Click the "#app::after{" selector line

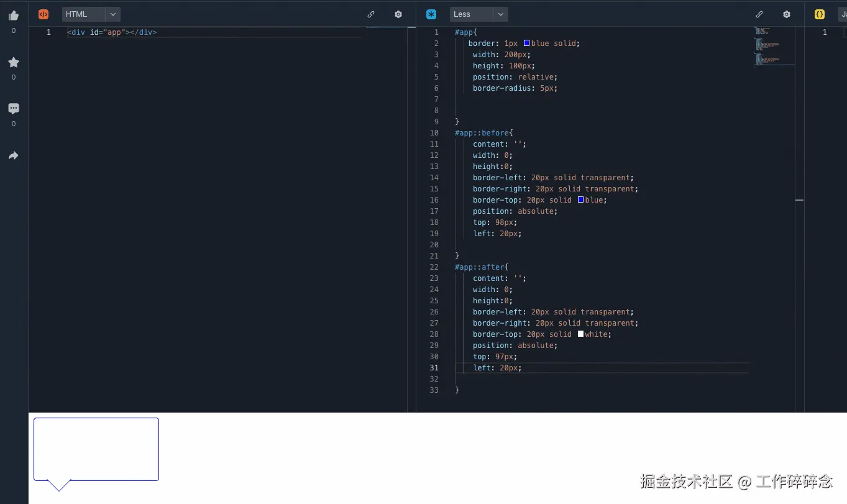pyautogui.click(x=482, y=267)
